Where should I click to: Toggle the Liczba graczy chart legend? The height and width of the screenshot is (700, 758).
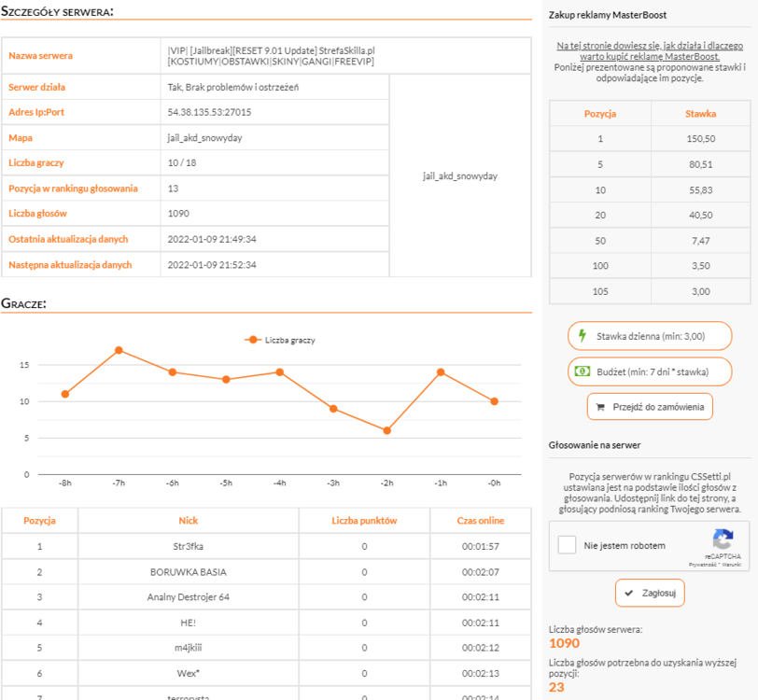coord(280,340)
